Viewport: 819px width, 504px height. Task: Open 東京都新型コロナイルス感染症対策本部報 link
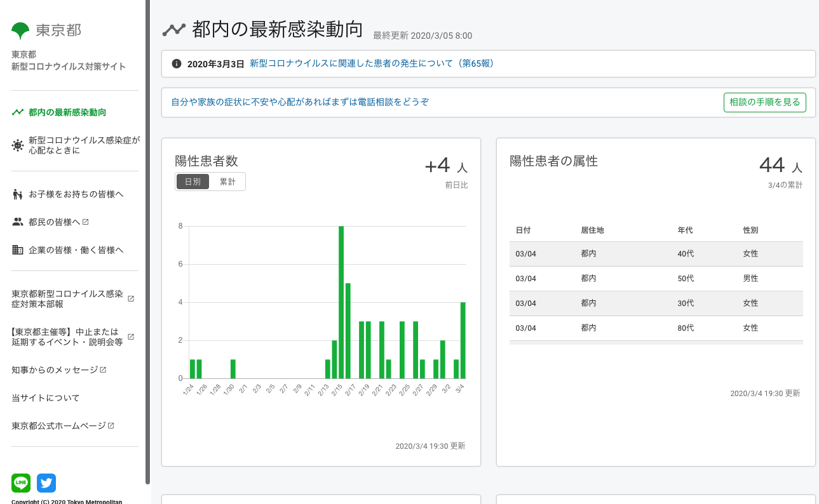67,299
